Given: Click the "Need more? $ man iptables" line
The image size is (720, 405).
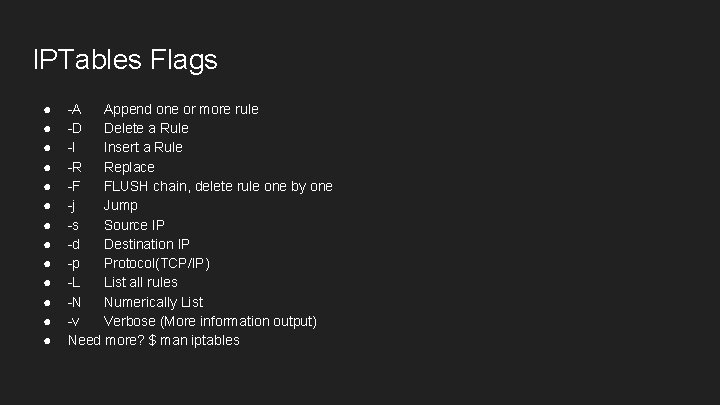Looking at the screenshot, I should pyautogui.click(x=153, y=340).
